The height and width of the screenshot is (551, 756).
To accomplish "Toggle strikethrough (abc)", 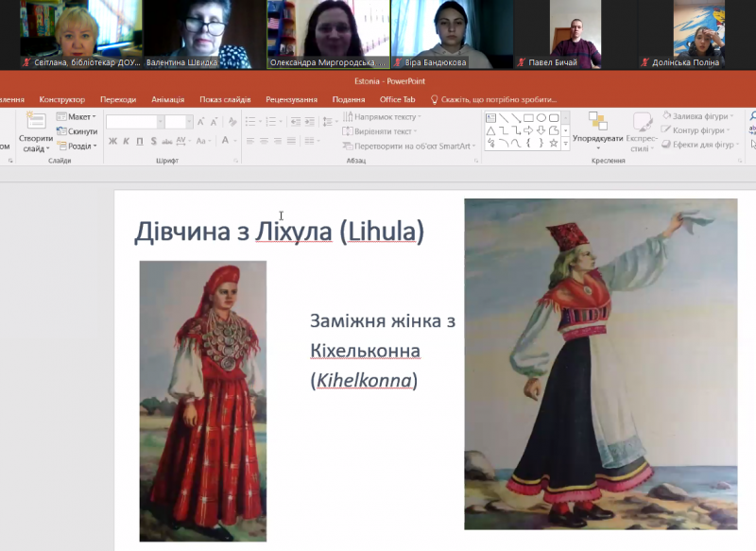I will 167,141.
